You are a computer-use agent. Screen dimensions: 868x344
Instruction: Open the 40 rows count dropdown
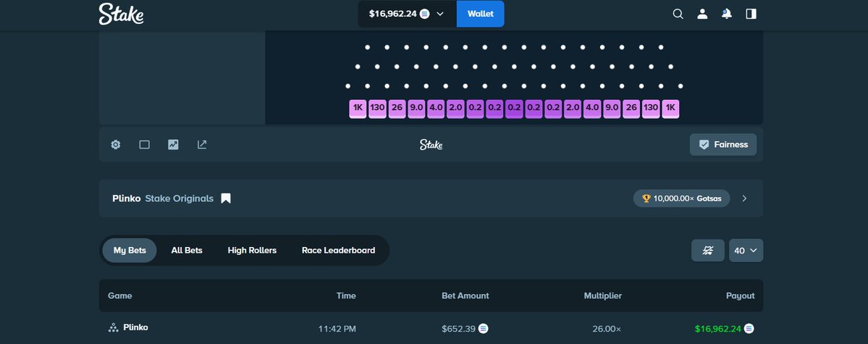point(746,251)
